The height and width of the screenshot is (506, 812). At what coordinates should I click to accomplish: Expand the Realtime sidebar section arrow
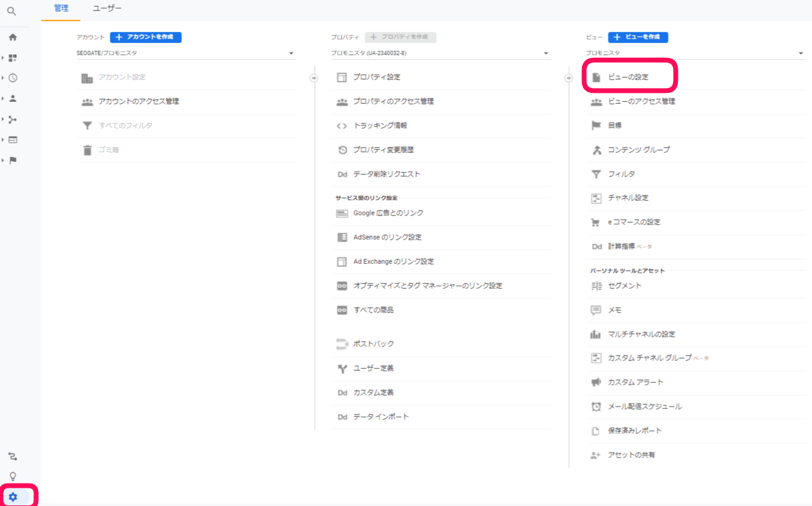[3, 78]
